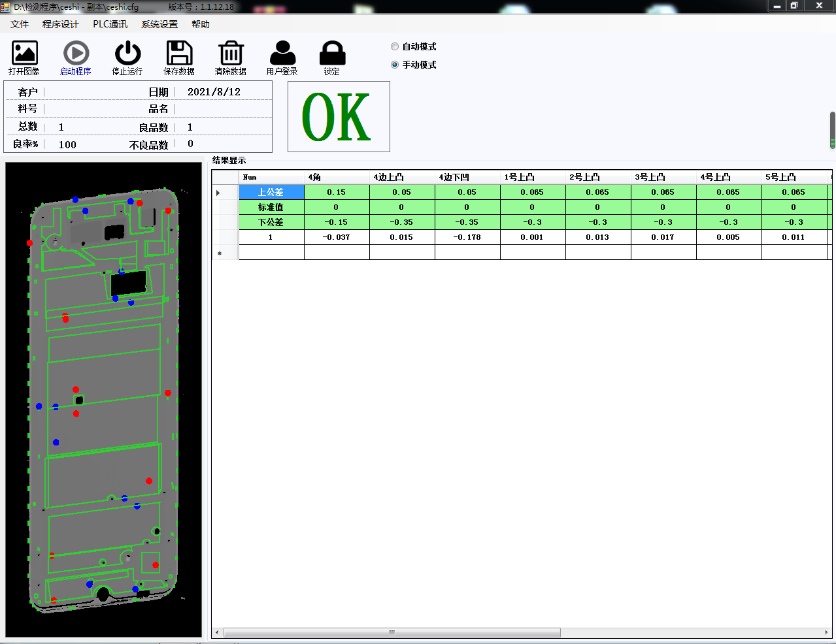Lock the application via 锁定
836x644 pixels.
click(x=332, y=58)
